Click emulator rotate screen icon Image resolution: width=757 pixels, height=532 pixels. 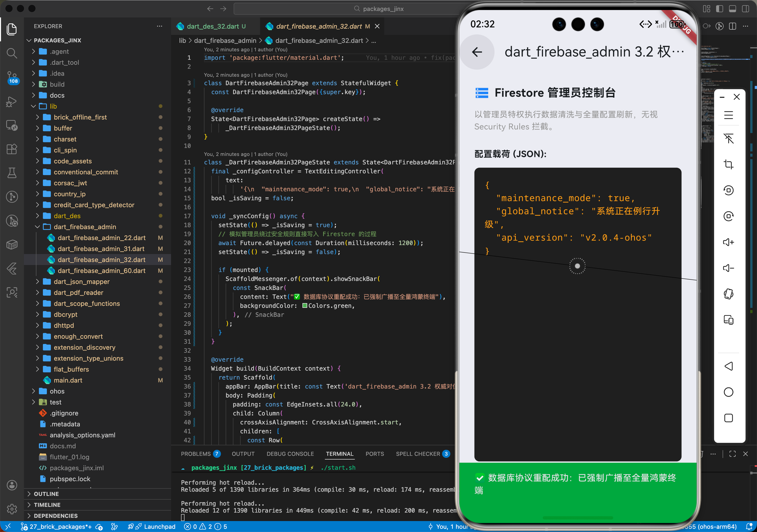(728, 294)
